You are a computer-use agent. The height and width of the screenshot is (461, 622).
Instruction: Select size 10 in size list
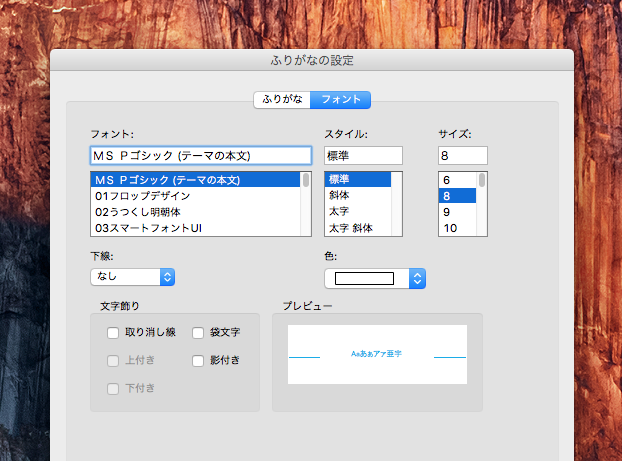(457, 228)
